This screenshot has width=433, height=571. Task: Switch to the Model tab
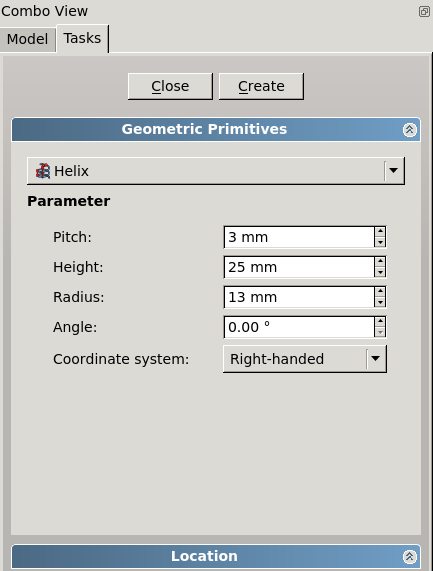[x=28, y=39]
